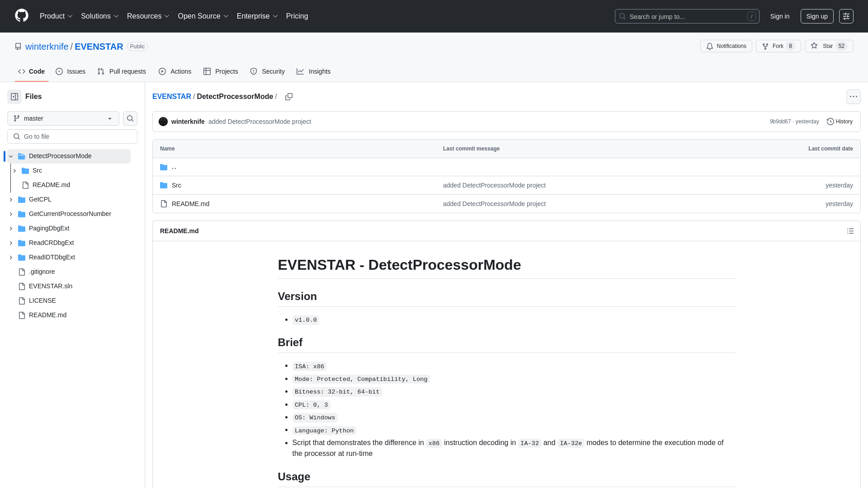Open the Resources dropdown menu

[x=148, y=16]
